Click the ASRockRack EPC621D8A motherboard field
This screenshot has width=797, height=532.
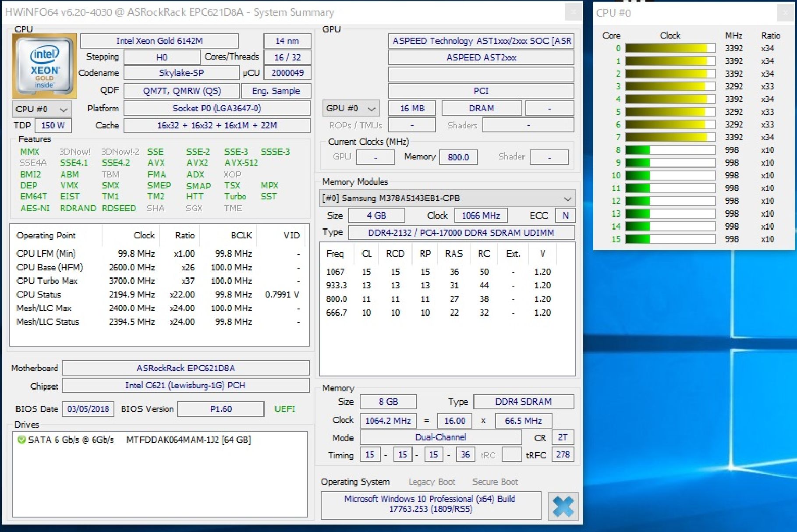186,368
